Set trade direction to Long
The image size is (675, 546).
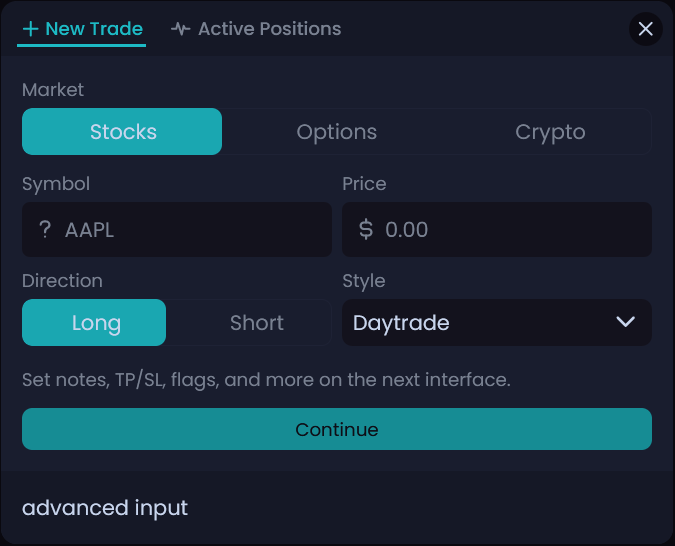click(95, 323)
